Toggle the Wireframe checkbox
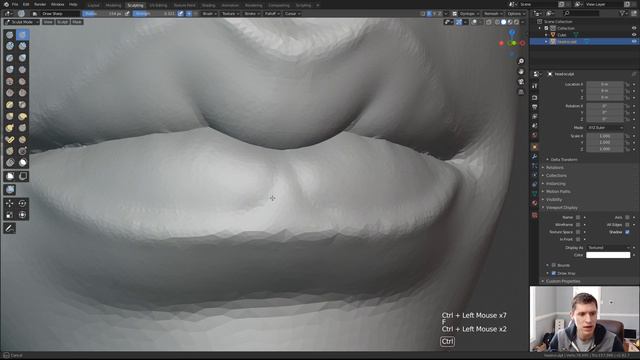The image size is (640, 360). click(578, 224)
